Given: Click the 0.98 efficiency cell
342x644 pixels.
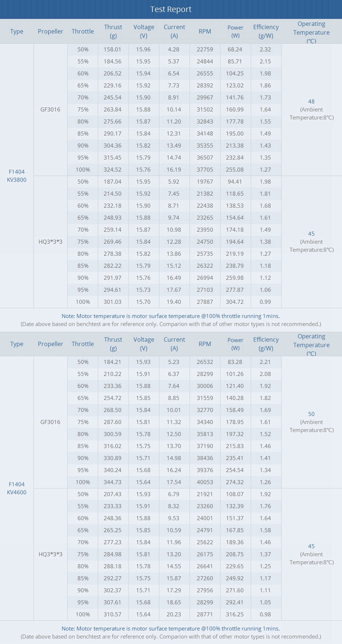Looking at the screenshot, I should [x=265, y=614].
